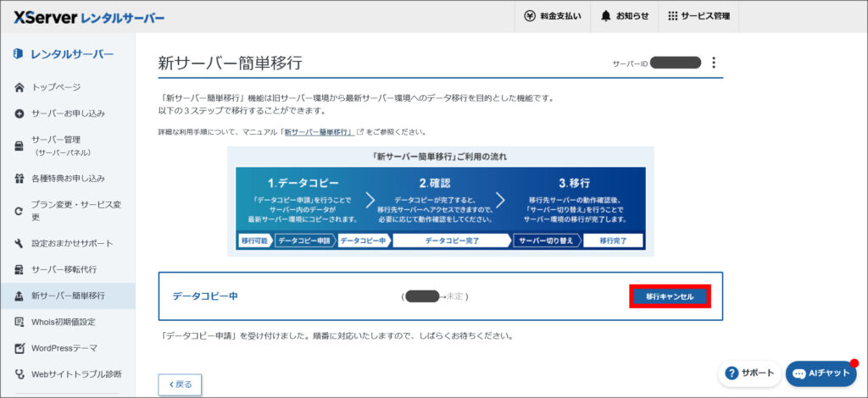Click the 未定 destination text

pyautogui.click(x=455, y=297)
